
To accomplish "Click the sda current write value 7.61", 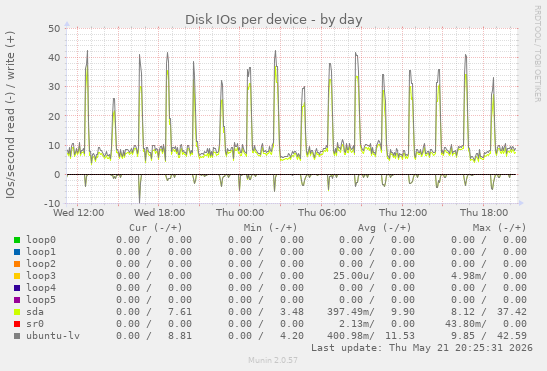I will pos(180,312).
